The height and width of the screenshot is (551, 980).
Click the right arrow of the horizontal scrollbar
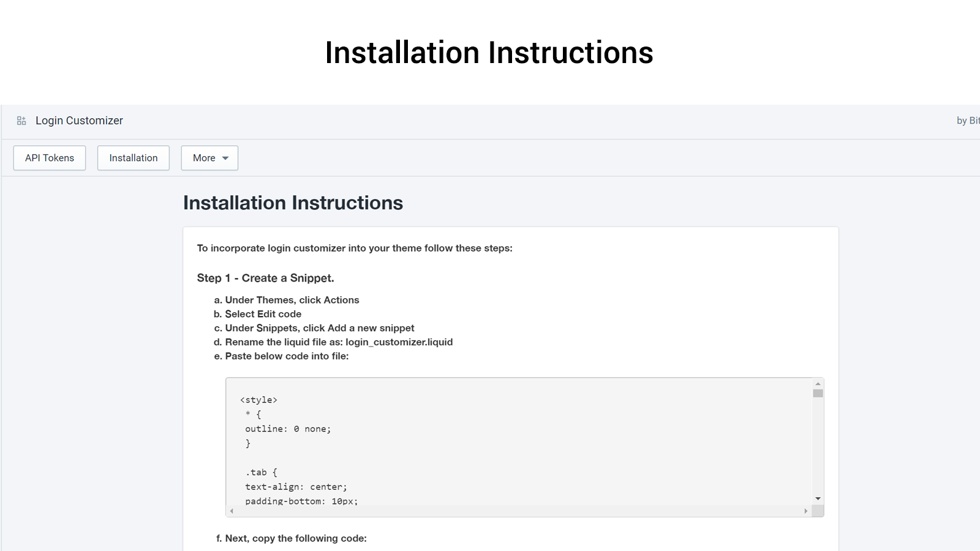point(807,510)
